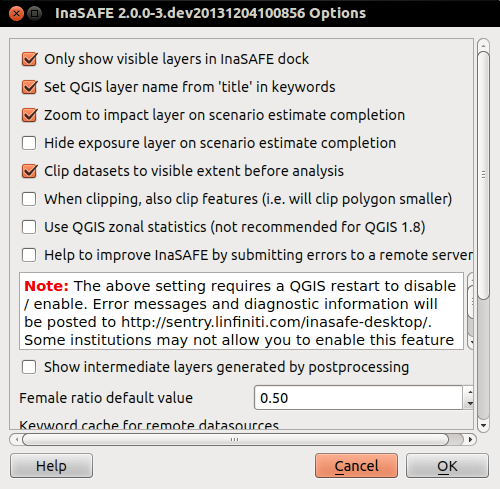500x489 pixels.
Task: Enable Hide exposure layer on scenario completion
Action: (x=29, y=143)
